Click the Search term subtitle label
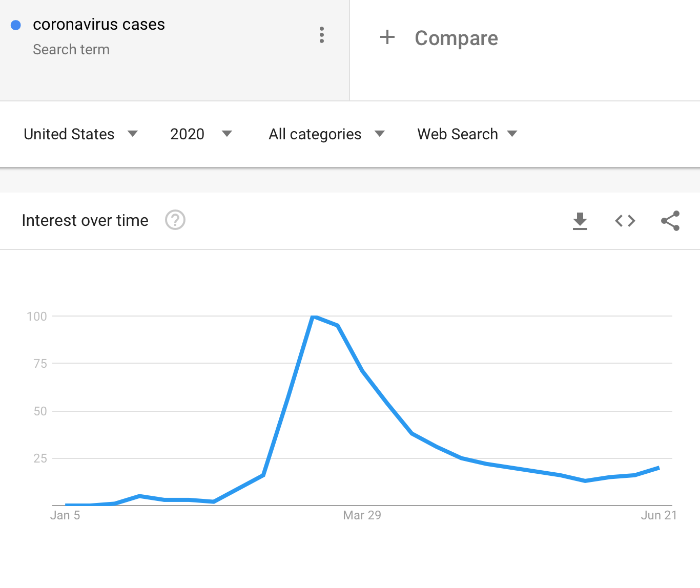Viewport: 700px width, 588px height. tap(71, 50)
